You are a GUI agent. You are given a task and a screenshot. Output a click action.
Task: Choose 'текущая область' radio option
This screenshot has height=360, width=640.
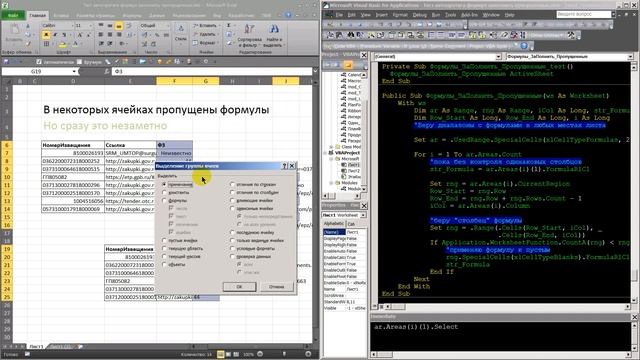coord(164,249)
